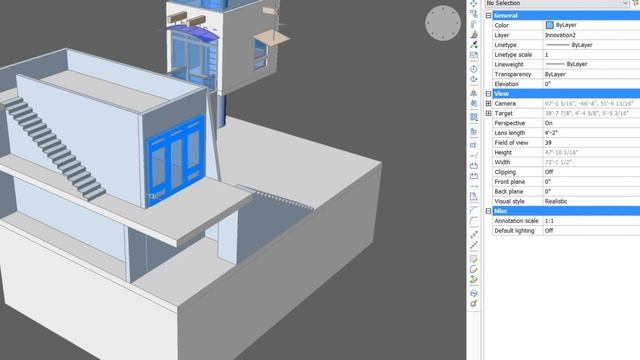Click the upper Break tool icon
The image size is (640, 360).
(x=473, y=166)
